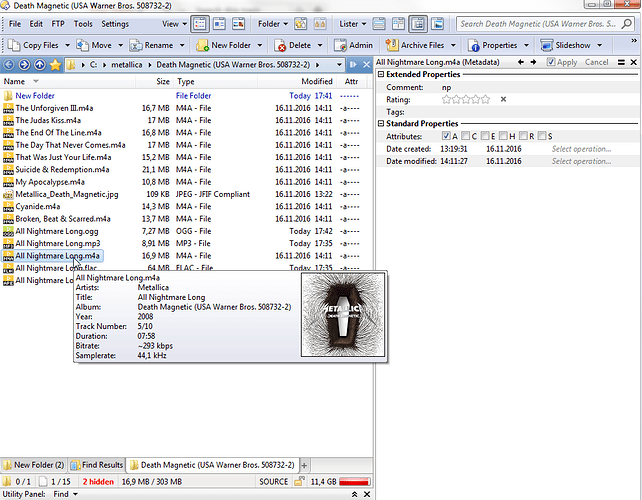This screenshot has width=642, height=500.
Task: Collapse the Standard Properties section
Action: click(x=381, y=123)
